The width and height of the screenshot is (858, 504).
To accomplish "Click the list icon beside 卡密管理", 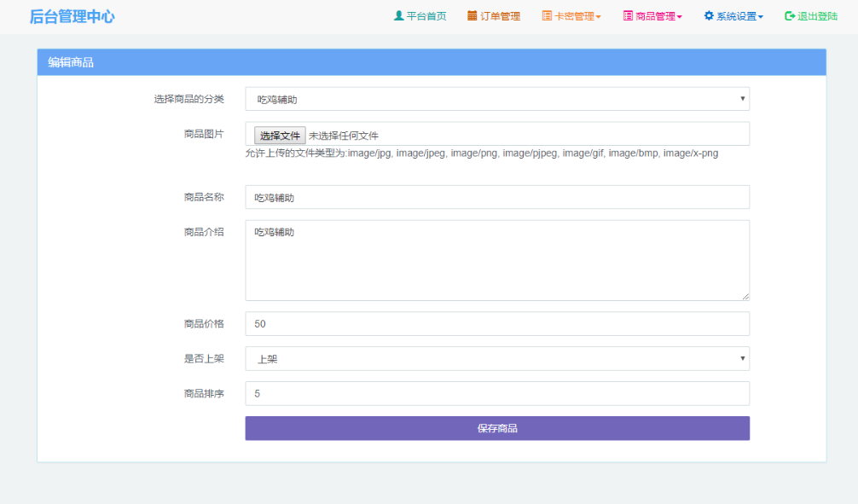I will (547, 16).
